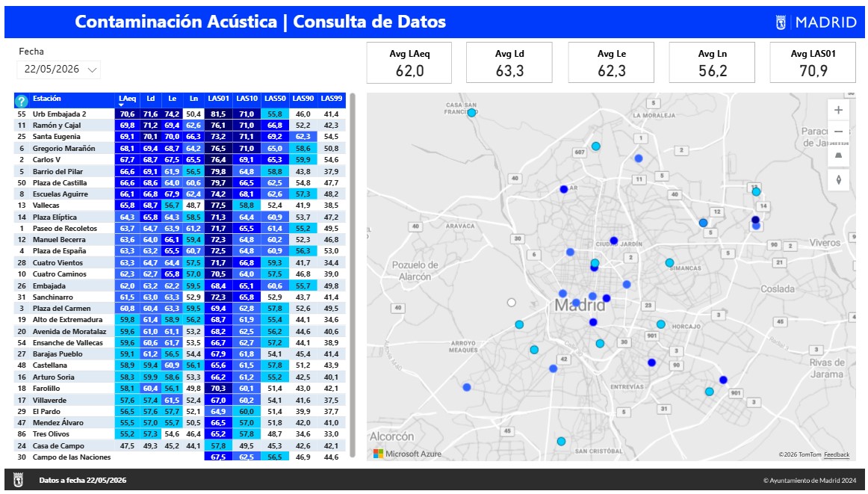Select the Plaza Elíptica station row
Screen dimensions: 868x494
click(180, 217)
